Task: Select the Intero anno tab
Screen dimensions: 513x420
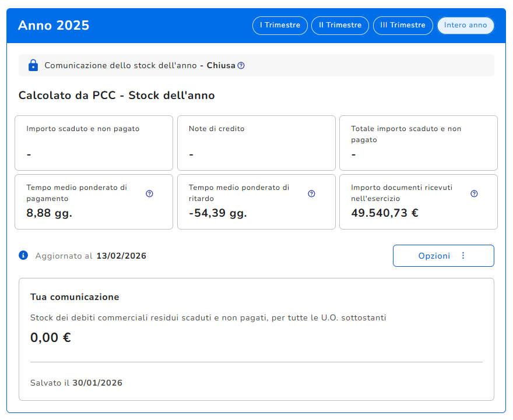Action: pyautogui.click(x=465, y=26)
